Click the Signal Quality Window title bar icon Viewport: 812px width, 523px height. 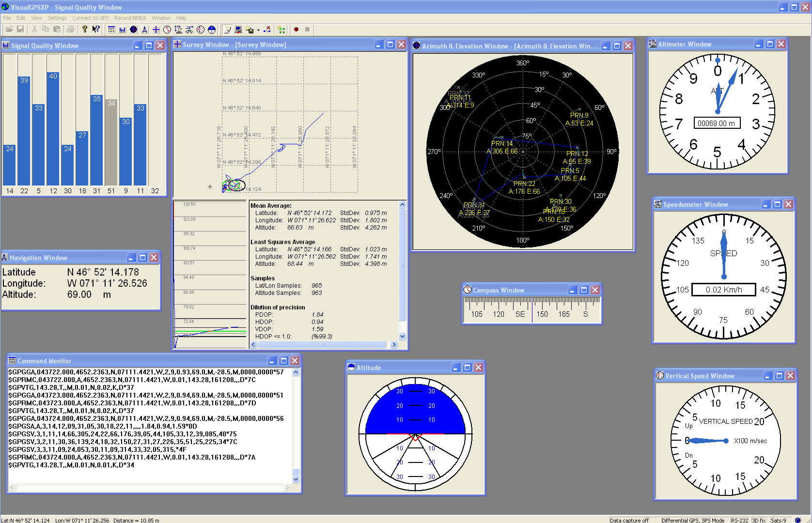click(x=6, y=46)
